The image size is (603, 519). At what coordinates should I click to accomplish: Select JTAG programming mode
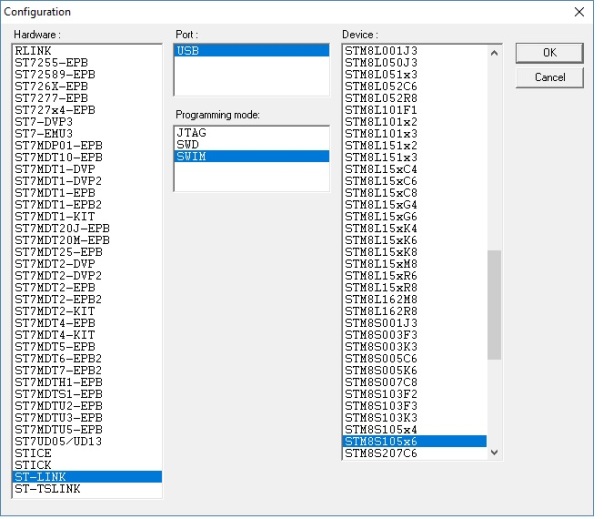coord(252,133)
